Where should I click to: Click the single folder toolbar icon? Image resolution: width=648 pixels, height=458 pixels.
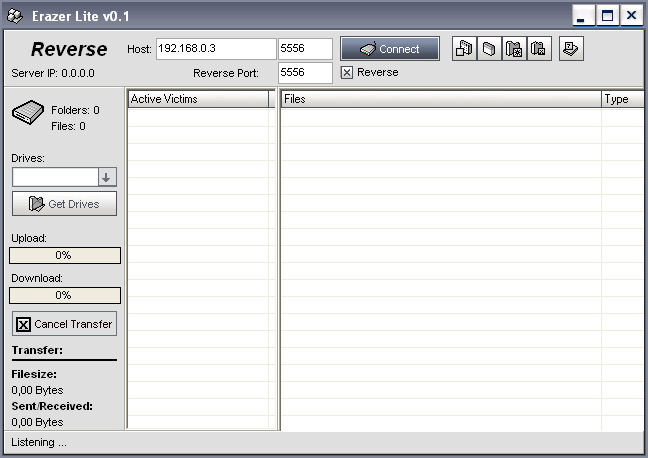pos(489,49)
